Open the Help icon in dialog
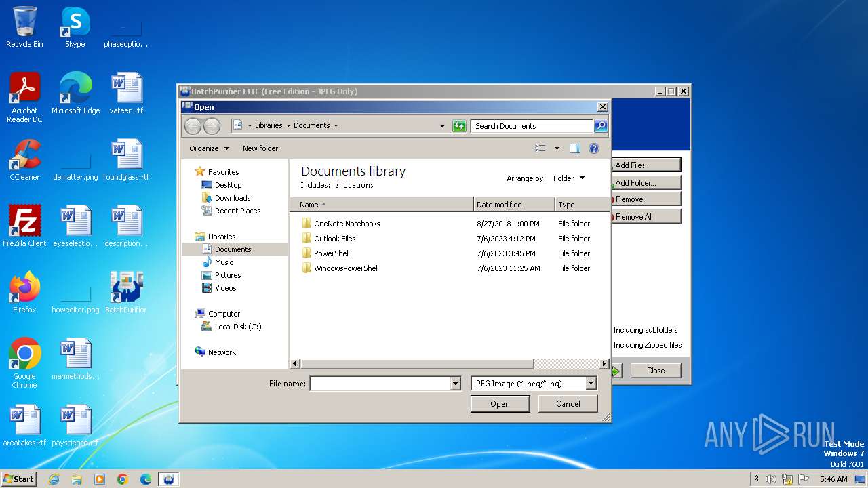This screenshot has width=868, height=488. click(x=594, y=148)
